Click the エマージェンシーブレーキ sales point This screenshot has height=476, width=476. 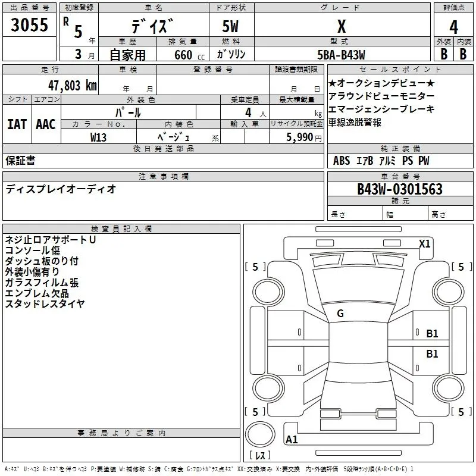point(381,109)
